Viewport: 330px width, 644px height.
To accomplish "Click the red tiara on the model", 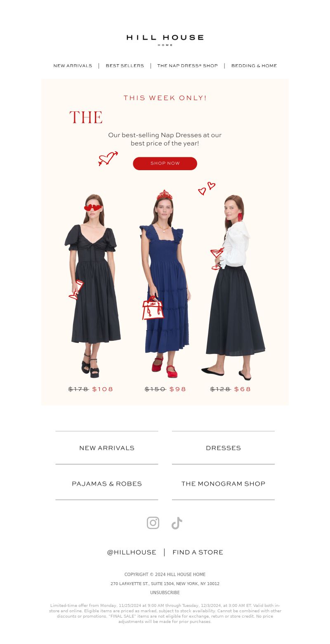I will click(164, 195).
